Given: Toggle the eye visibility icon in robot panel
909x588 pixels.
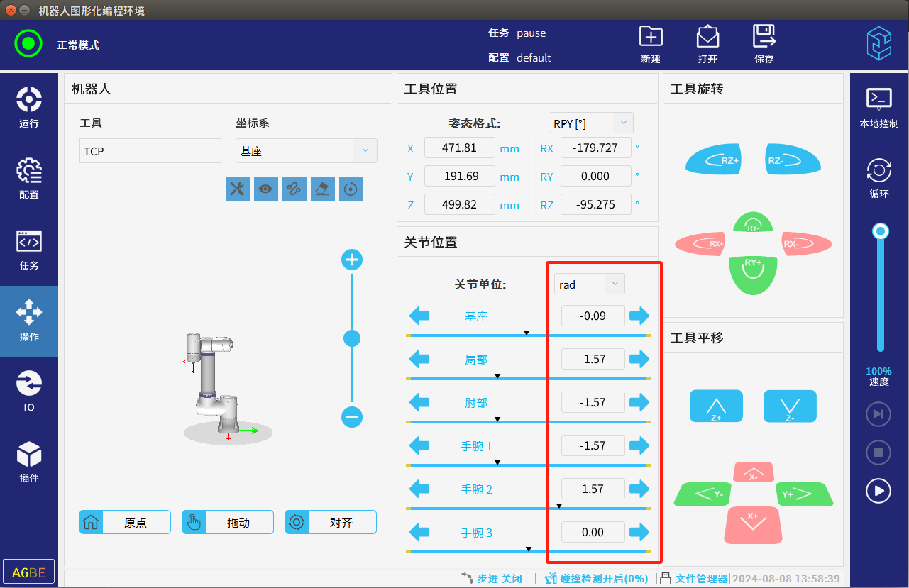Looking at the screenshot, I should (x=266, y=189).
